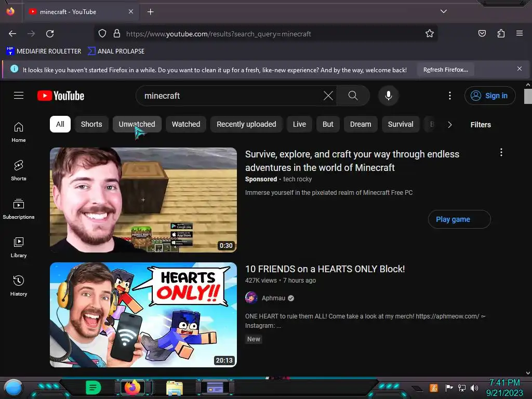Viewport: 532px width, 399px height.
Task: Open YouTube settings three-dot menu
Action: point(450,96)
